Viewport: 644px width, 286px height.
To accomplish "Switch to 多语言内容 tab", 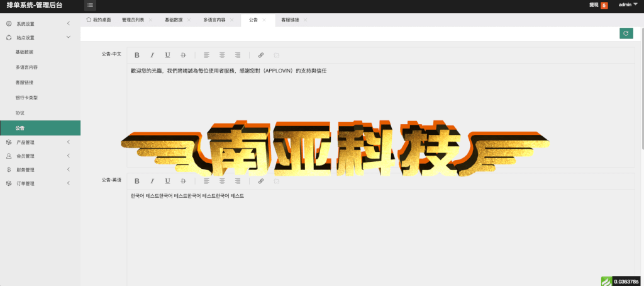I will (214, 20).
